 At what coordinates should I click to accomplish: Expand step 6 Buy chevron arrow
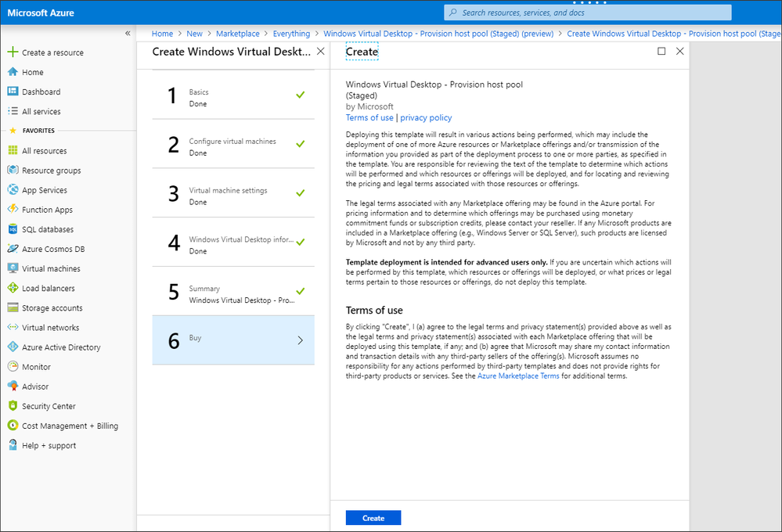[x=301, y=340]
